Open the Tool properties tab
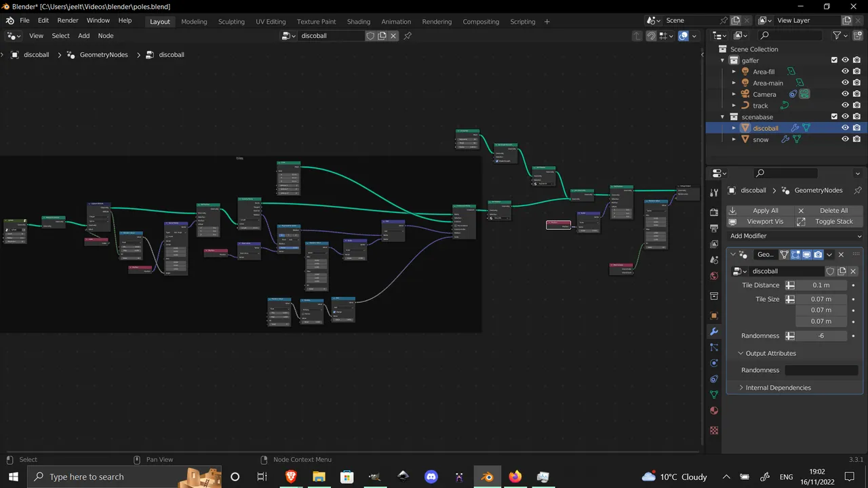Viewport: 868px width, 488px height. click(713, 193)
